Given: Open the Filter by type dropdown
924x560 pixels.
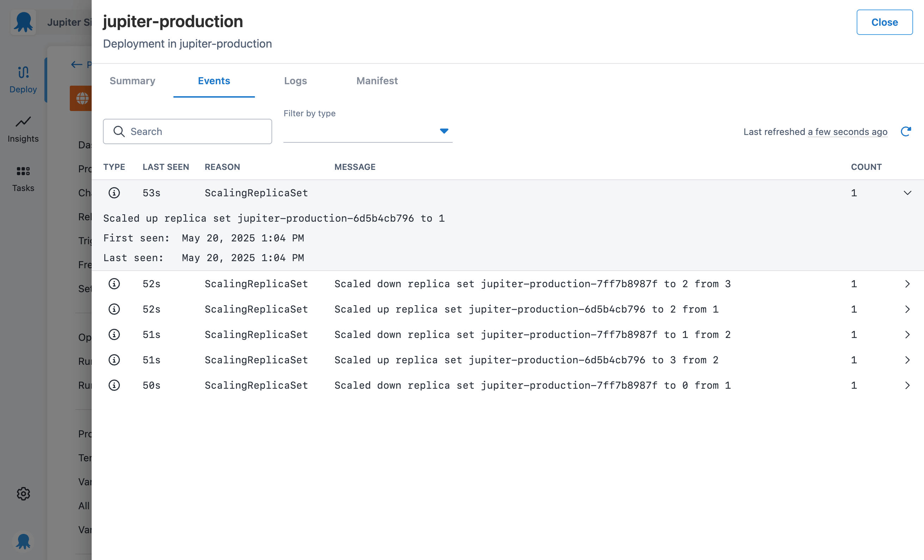Looking at the screenshot, I should pos(444,131).
